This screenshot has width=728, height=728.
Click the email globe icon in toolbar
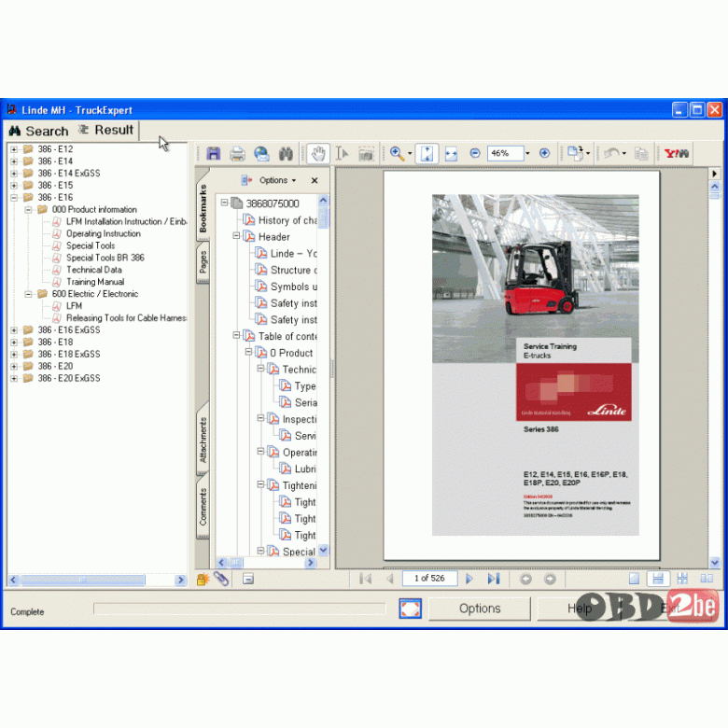pos(261,154)
